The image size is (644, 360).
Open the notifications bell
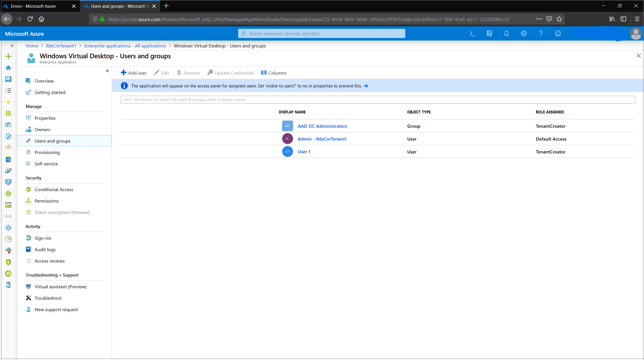point(506,34)
